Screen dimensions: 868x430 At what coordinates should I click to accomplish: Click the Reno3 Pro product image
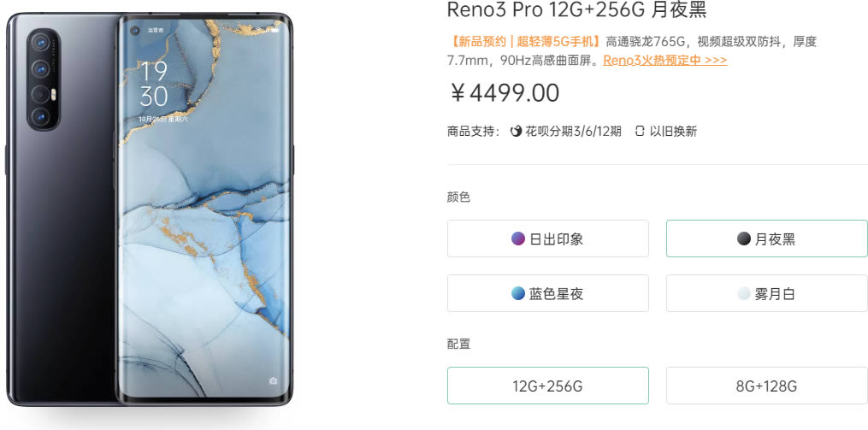click(150, 209)
